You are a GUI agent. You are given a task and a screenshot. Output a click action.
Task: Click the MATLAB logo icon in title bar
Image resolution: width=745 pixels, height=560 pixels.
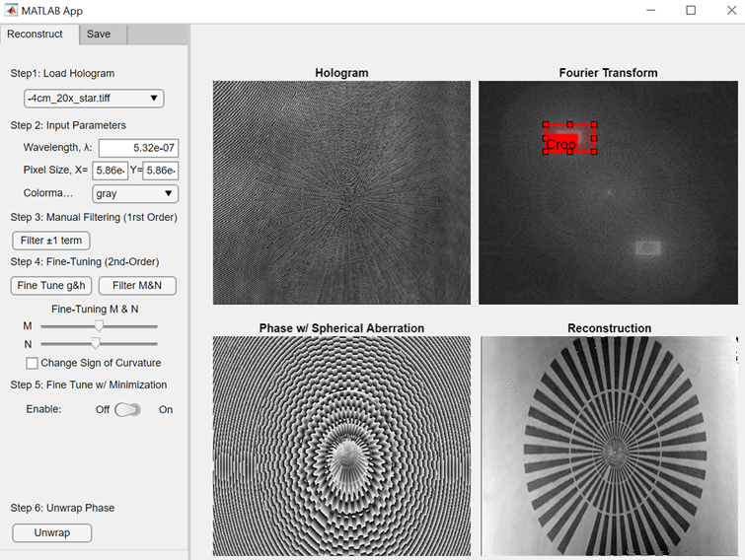12,11
